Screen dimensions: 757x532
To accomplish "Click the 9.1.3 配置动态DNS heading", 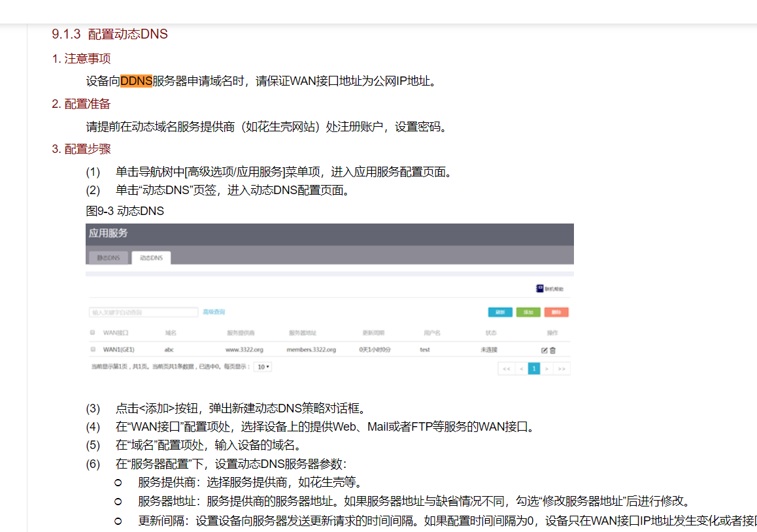I will pos(110,35).
